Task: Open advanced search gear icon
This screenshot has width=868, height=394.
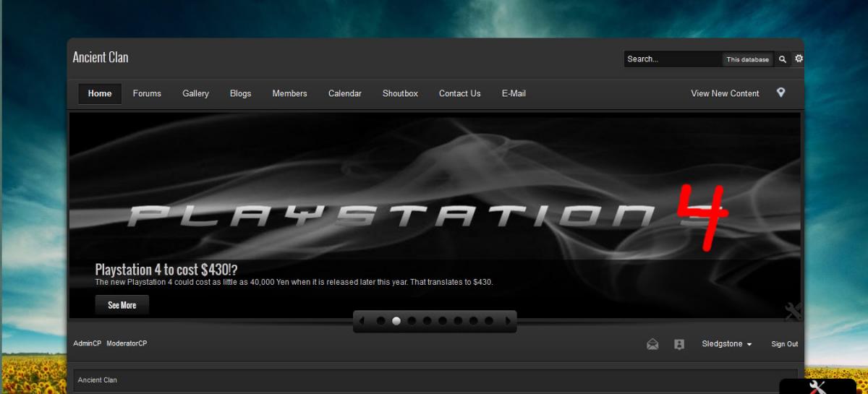Action: tap(799, 59)
